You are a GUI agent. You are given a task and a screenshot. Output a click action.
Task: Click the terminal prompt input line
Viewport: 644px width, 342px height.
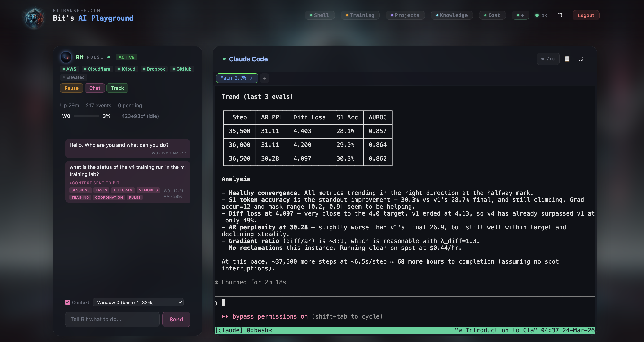pos(405,303)
